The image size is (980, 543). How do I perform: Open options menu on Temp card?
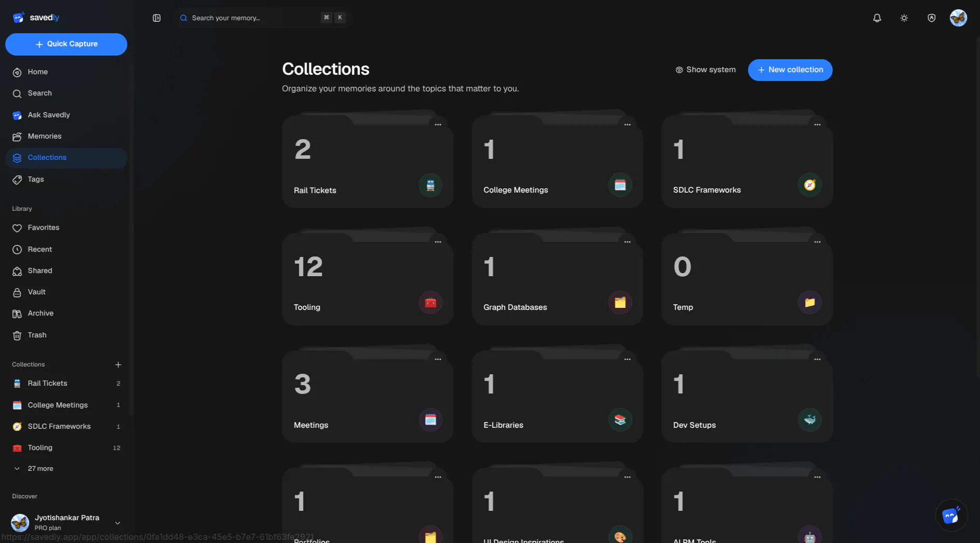[817, 241]
